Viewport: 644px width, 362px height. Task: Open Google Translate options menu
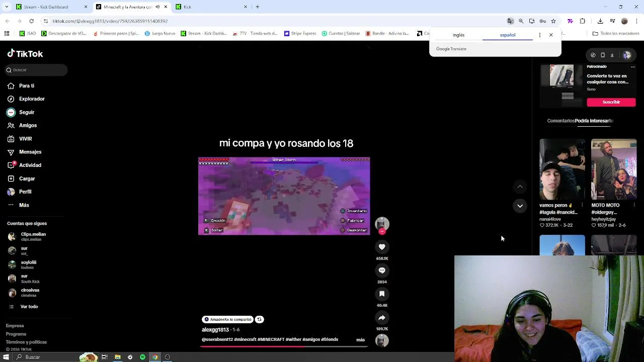[x=539, y=35]
